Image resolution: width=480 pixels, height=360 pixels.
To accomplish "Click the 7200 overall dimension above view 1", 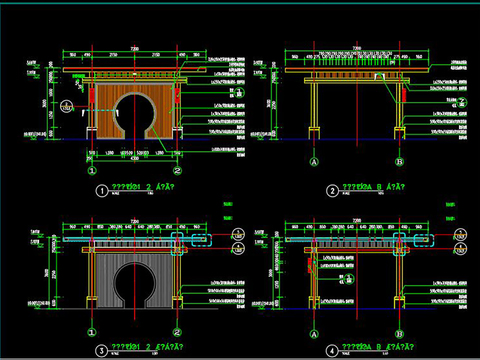I will 135,49.
